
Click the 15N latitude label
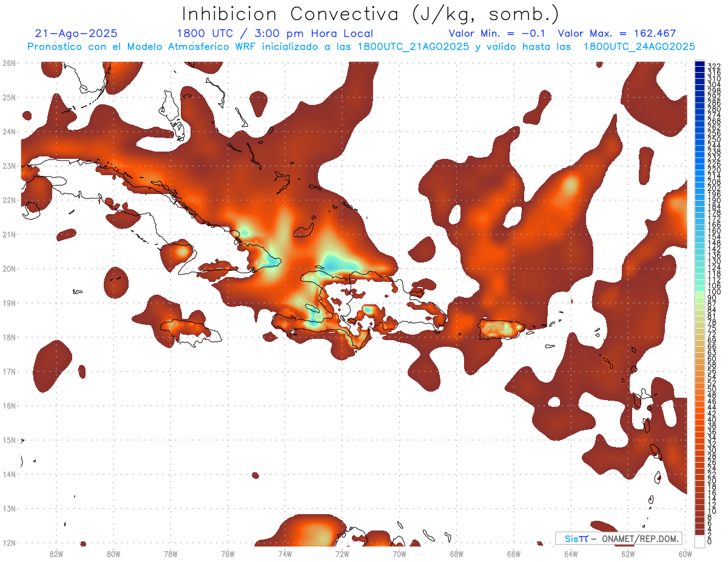coord(8,440)
